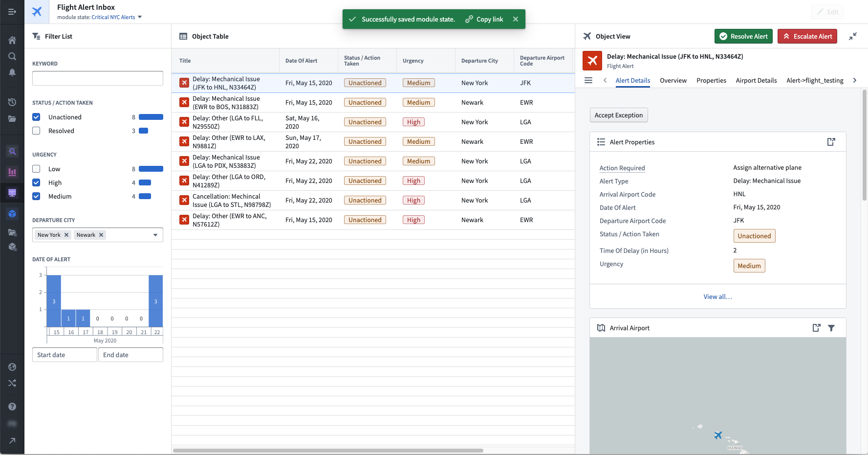This screenshot has height=455, width=868.
Task: Click the Accept Exception button
Action: tap(619, 115)
